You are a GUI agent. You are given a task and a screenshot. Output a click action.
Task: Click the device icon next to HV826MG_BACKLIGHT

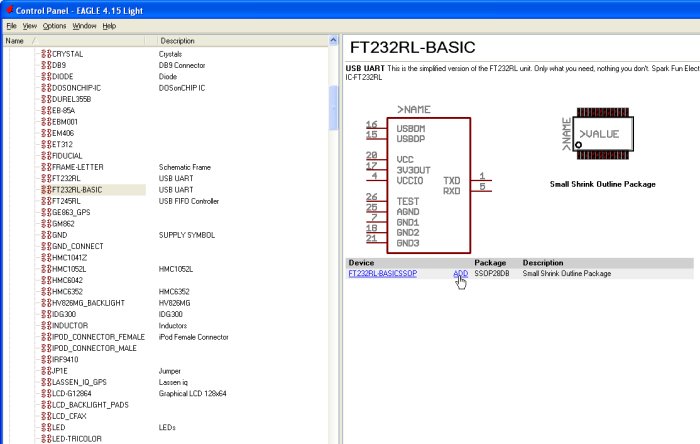click(46, 303)
